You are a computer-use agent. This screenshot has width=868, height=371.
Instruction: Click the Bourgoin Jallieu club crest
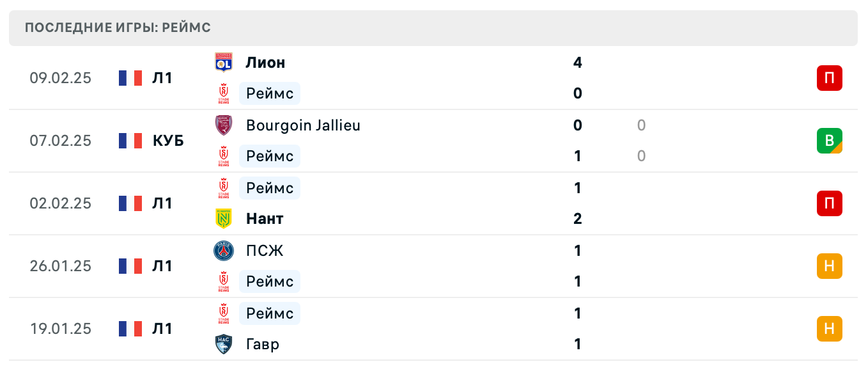click(223, 125)
